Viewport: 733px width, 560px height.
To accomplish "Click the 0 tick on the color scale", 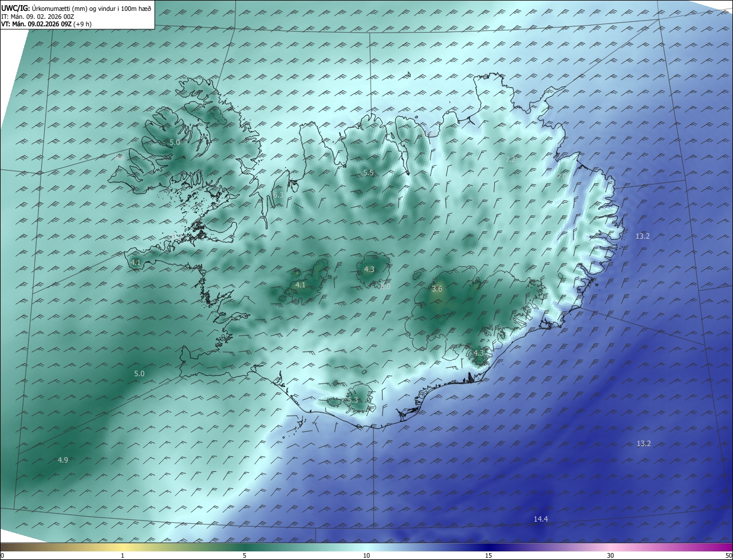I will coord(2,555).
